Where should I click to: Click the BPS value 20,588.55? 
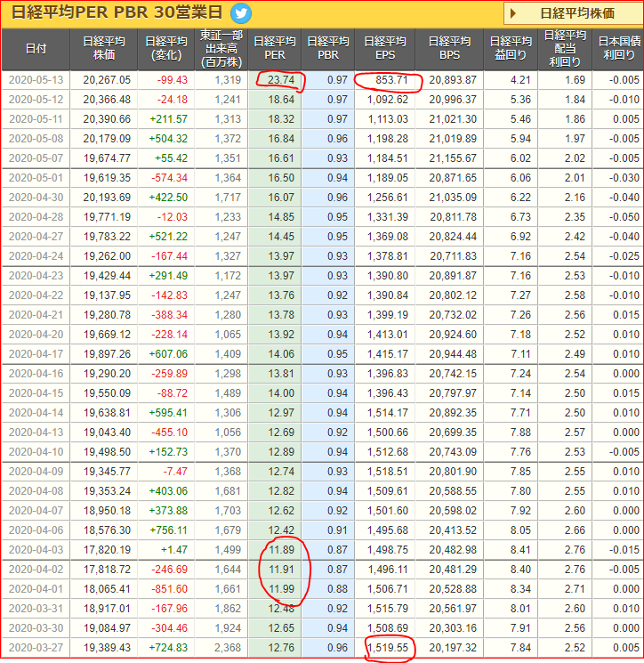coord(453,491)
